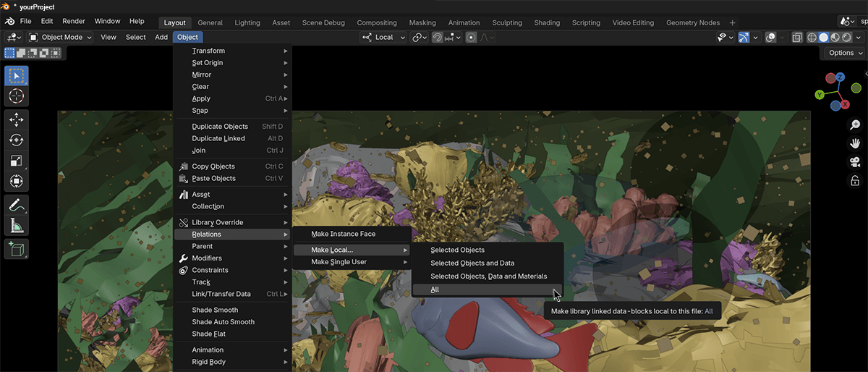Open the viewport Select menu
The height and width of the screenshot is (372, 868).
coord(136,37)
